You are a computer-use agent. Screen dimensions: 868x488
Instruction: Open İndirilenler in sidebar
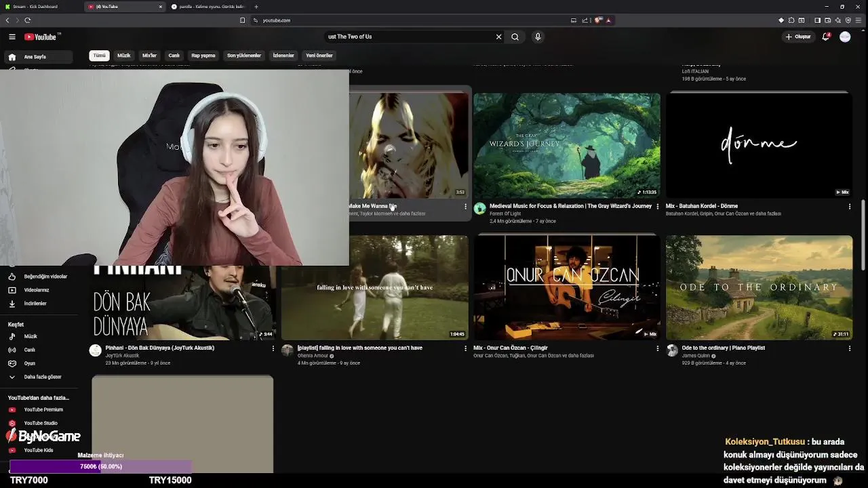pos(37,304)
